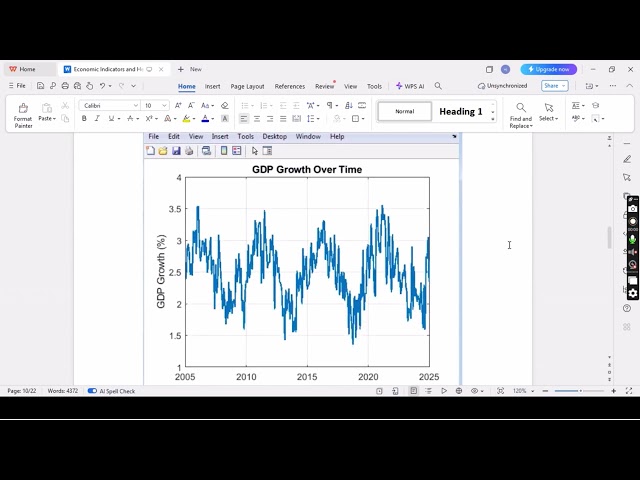Click the Decrease Indent icon
This screenshot has height=480, width=640.
pos(283,106)
